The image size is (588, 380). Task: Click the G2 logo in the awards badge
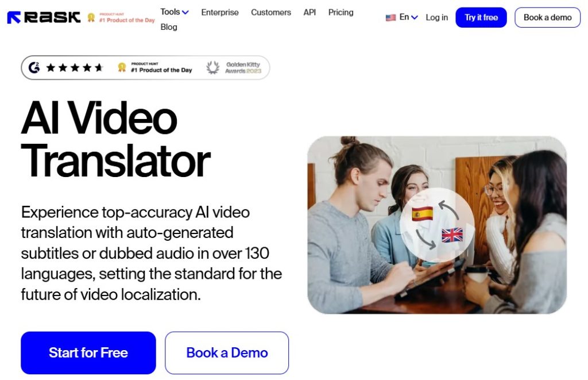pos(34,68)
